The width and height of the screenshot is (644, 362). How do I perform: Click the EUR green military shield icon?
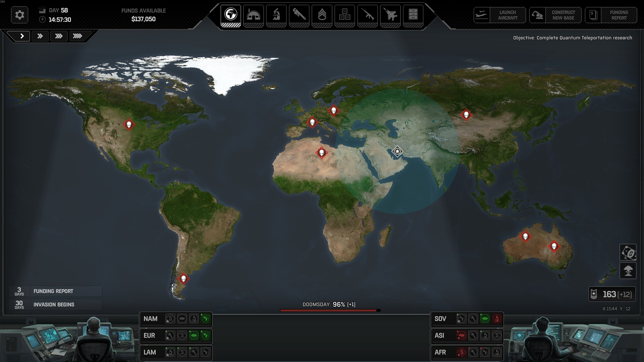pos(206,335)
